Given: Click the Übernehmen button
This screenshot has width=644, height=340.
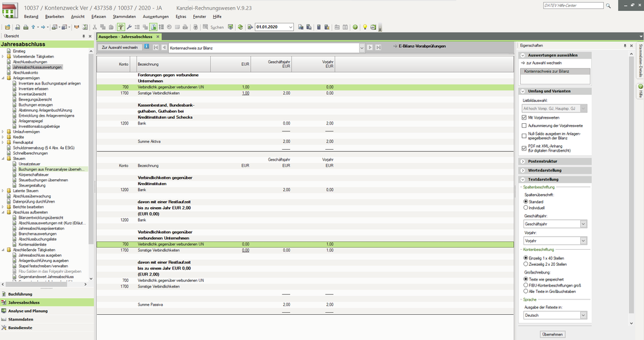Looking at the screenshot, I should [552, 334].
